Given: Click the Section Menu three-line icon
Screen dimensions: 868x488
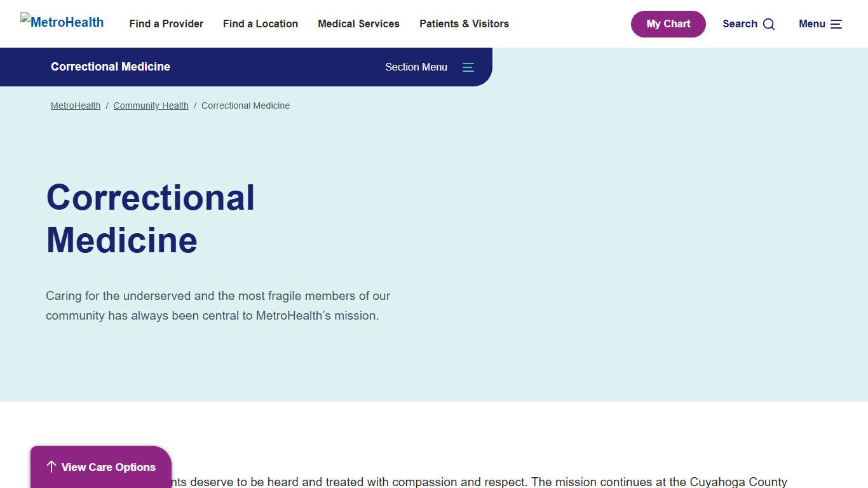Looking at the screenshot, I should pos(468,67).
